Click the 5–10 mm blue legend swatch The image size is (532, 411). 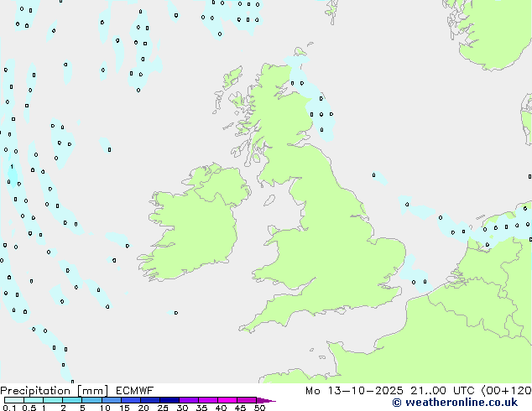pos(92,400)
